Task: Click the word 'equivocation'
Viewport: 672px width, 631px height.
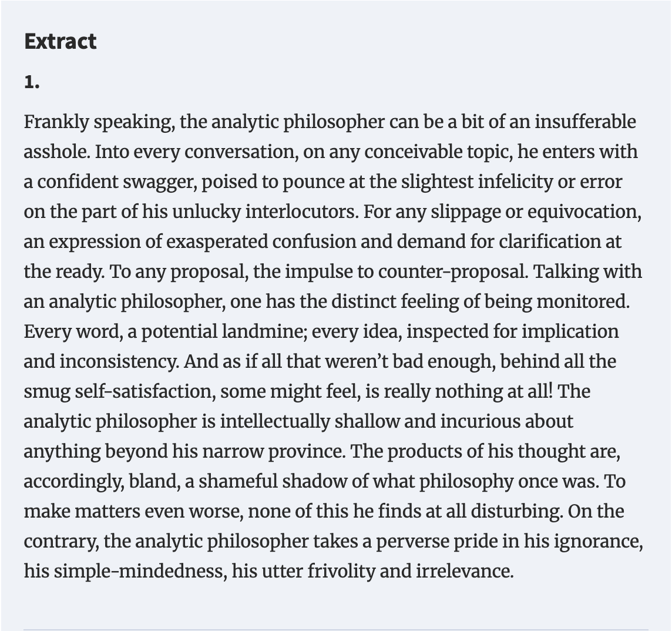Action: click(584, 213)
